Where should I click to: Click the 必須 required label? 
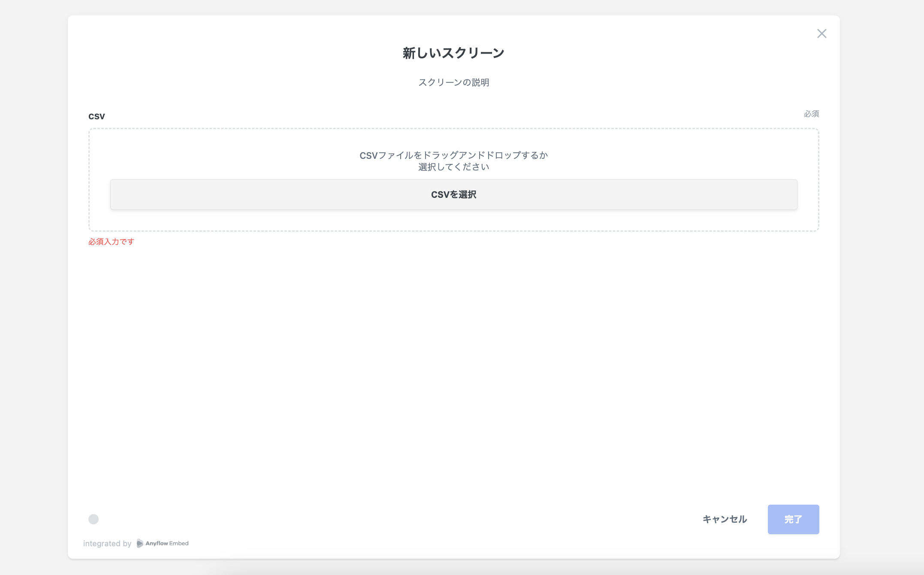point(811,114)
